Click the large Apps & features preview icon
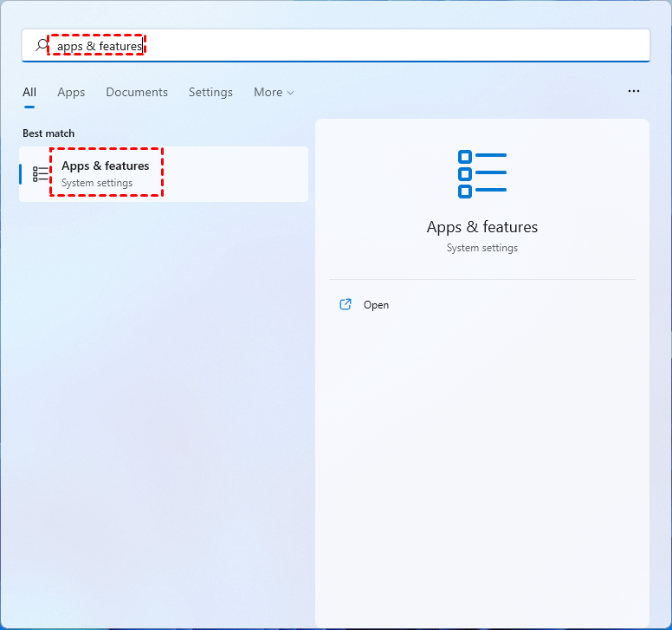The height and width of the screenshot is (630, 672). pos(482,174)
